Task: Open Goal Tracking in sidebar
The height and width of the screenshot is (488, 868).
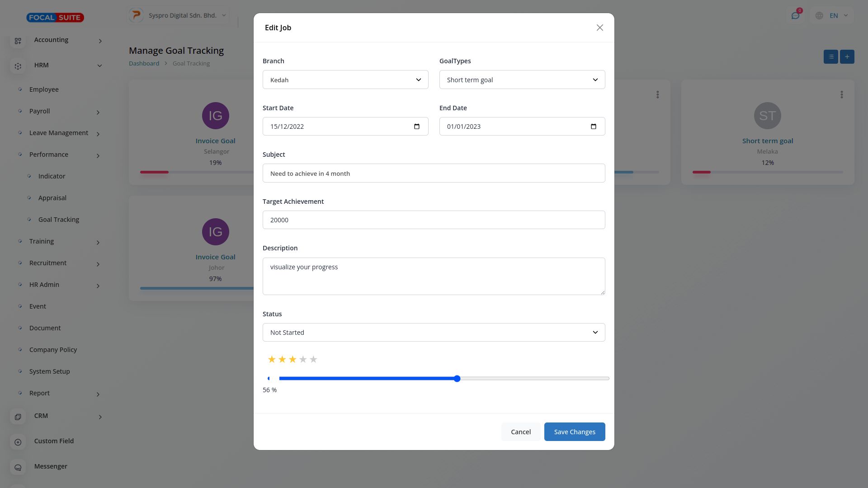Action: click(59, 220)
